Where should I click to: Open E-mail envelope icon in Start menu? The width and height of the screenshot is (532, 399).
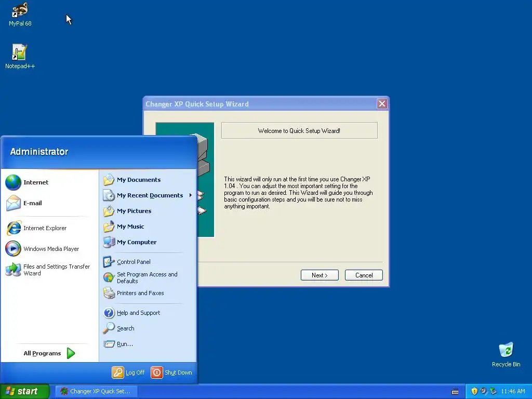point(13,203)
